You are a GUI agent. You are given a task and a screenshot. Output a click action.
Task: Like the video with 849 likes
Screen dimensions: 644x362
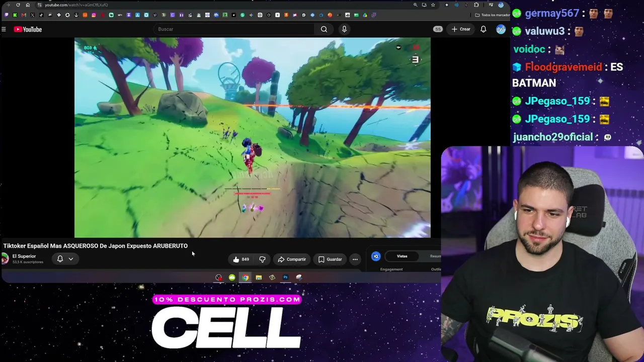pos(241,259)
